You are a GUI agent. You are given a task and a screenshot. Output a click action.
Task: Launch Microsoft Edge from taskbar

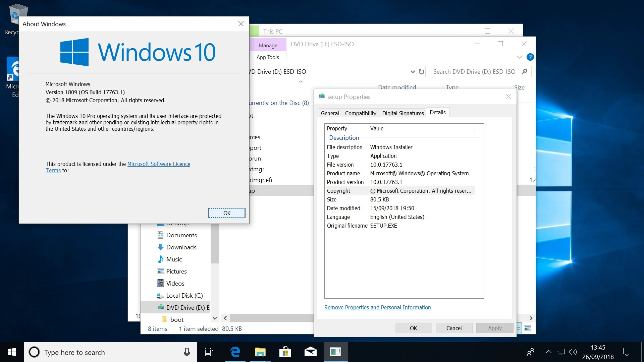tap(235, 352)
